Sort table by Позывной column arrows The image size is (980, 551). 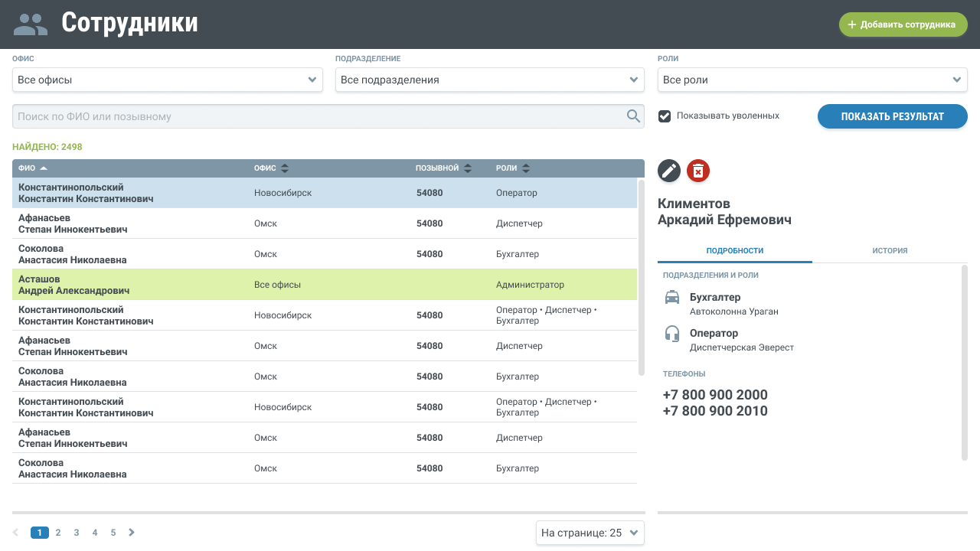coord(468,168)
